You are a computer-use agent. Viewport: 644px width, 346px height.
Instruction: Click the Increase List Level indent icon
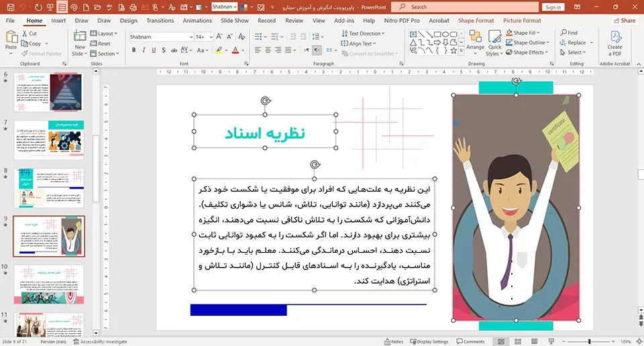pyautogui.click(x=303, y=37)
